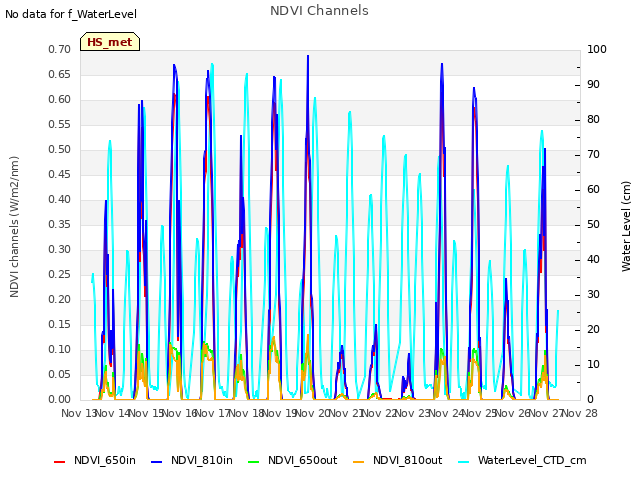Click the 100 right axis tick label
The image size is (640, 480).
pos(596,49)
